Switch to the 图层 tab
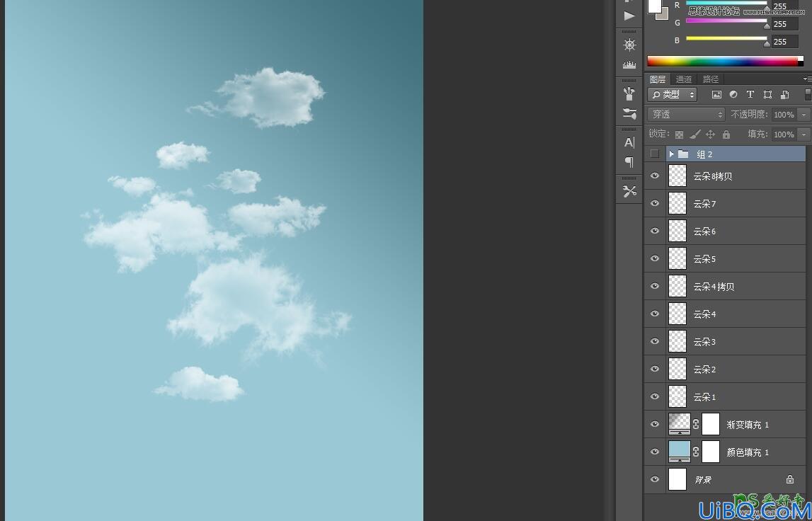The image size is (812, 521). point(658,79)
